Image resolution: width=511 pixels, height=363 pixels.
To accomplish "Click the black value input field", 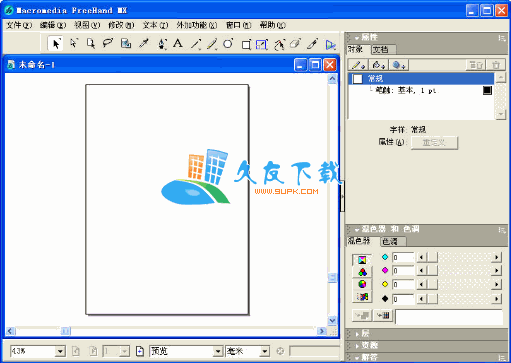I will click(403, 299).
